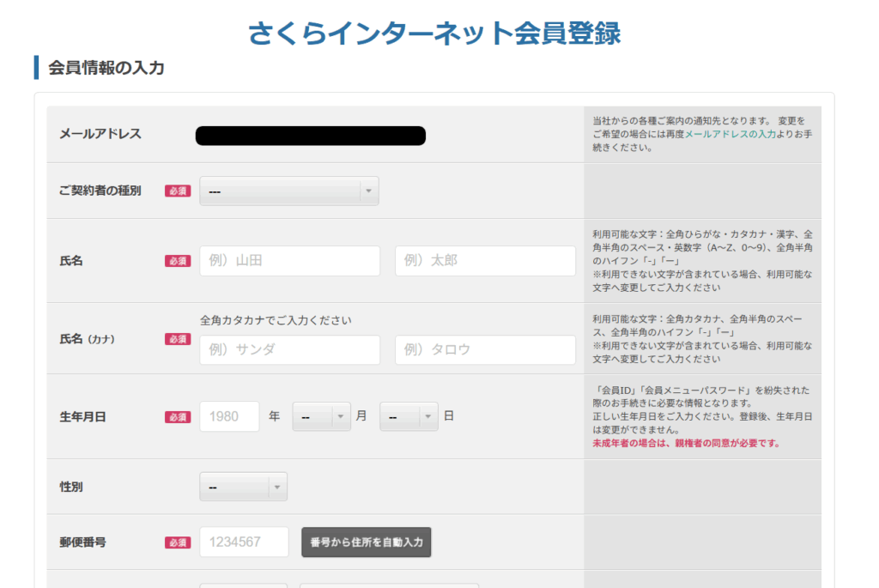
Task: Click the 必須 badge next to 氏名
Action: (x=178, y=261)
